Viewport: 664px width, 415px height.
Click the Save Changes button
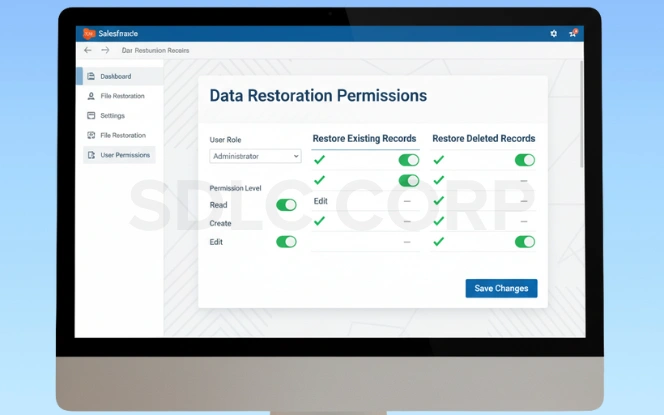(501, 288)
